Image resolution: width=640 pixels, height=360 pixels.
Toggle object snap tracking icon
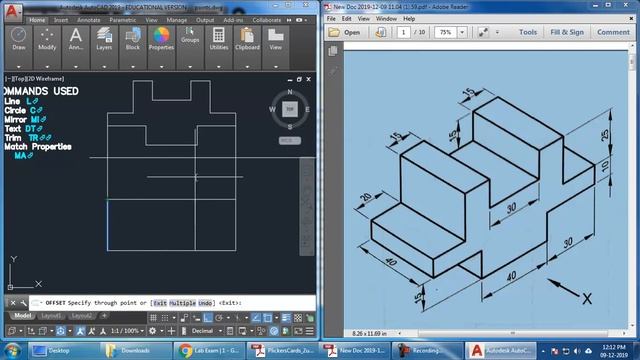(256, 318)
